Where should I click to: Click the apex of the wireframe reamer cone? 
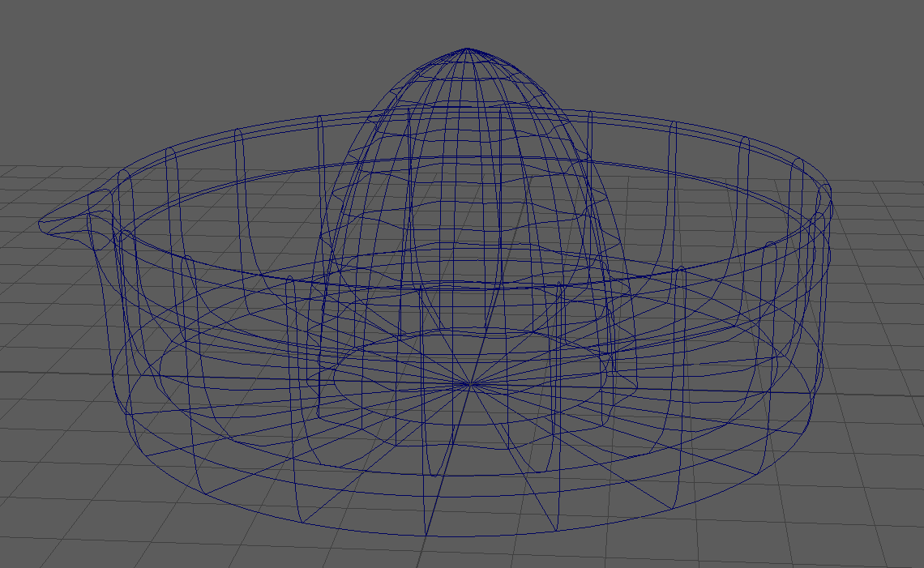pyautogui.click(x=468, y=50)
